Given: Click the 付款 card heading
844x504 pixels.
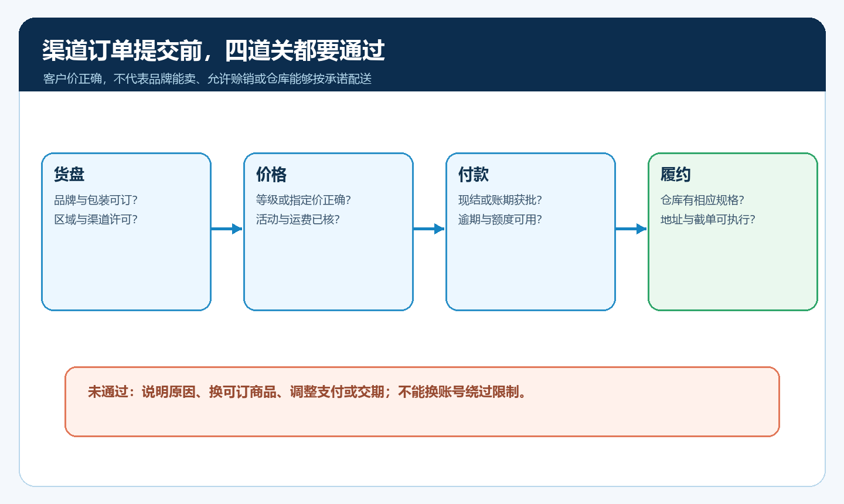Looking at the screenshot, I should point(474,174).
